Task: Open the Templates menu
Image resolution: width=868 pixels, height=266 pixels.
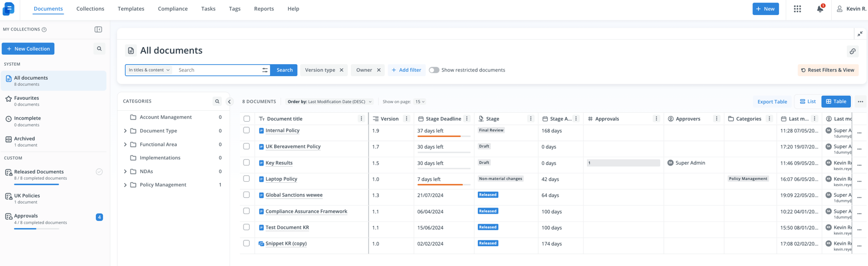Action: (131, 9)
